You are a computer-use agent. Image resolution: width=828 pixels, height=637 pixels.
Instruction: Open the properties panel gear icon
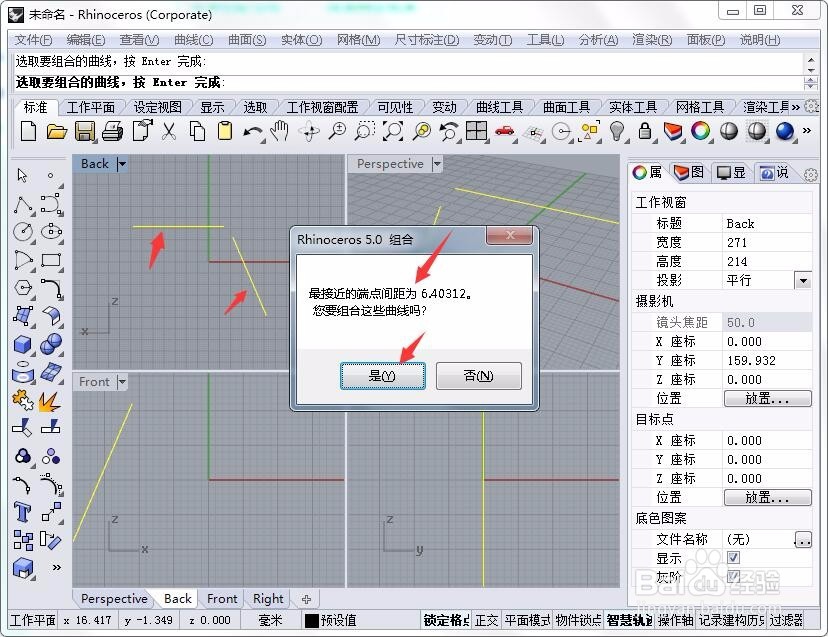[x=811, y=174]
